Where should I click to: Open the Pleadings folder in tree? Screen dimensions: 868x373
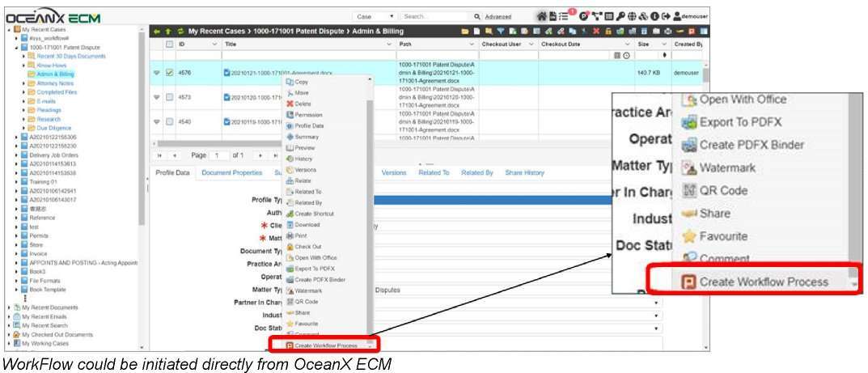pos(49,110)
